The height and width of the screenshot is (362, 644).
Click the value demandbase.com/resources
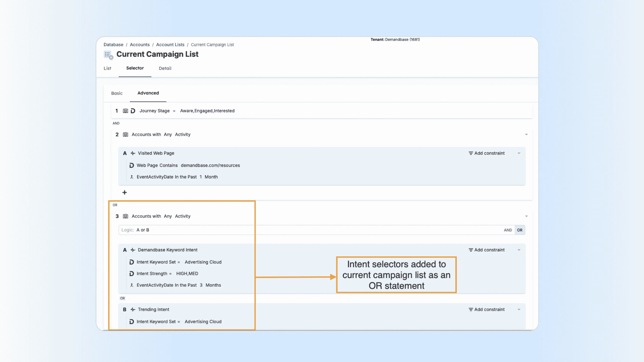[210, 165]
